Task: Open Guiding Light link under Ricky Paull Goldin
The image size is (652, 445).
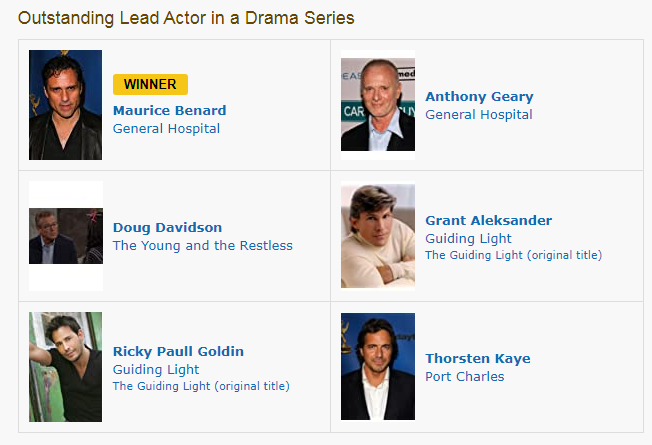Action: coord(156,370)
